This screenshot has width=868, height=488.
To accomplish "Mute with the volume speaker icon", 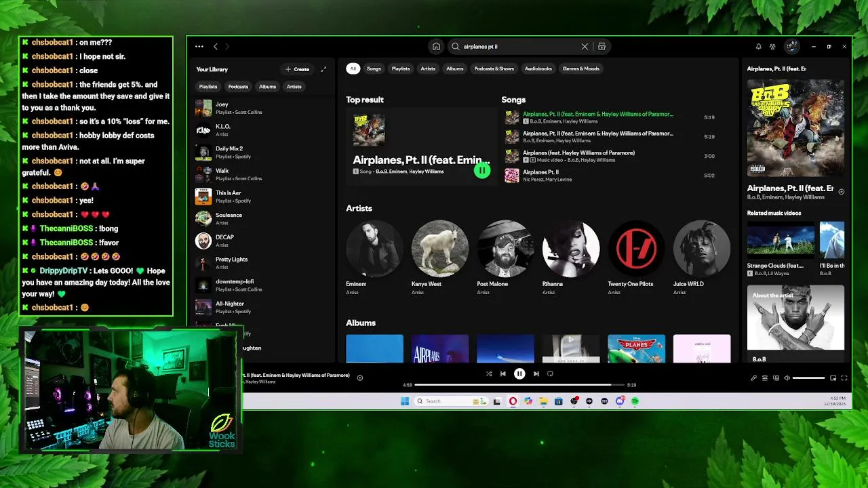I will [x=787, y=378].
